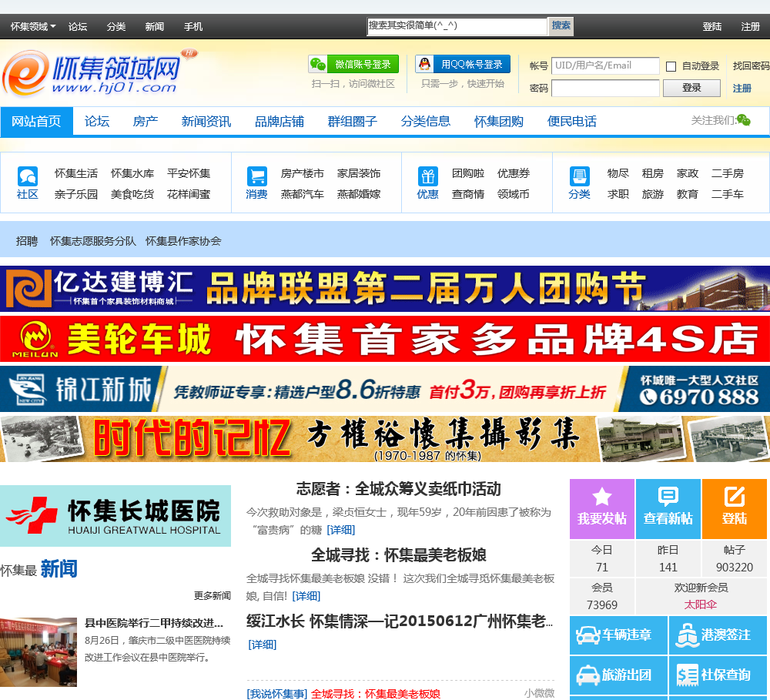Open 美食吃货 community link
This screenshot has height=700, width=770.
132,194
